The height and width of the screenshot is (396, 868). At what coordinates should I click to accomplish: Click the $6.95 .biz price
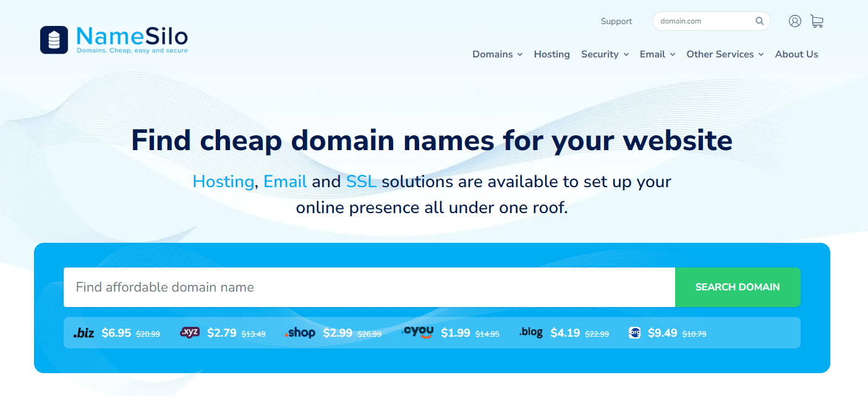(116, 333)
